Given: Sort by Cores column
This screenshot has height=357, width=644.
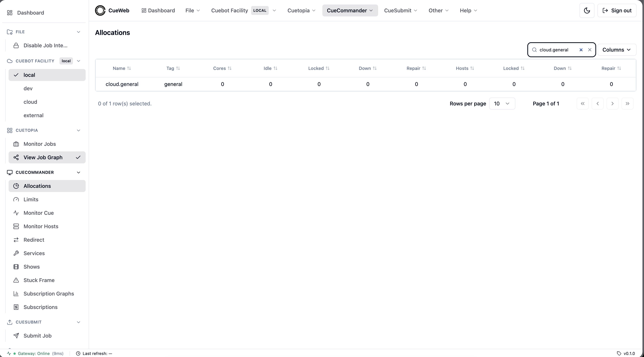Looking at the screenshot, I should 222,68.
